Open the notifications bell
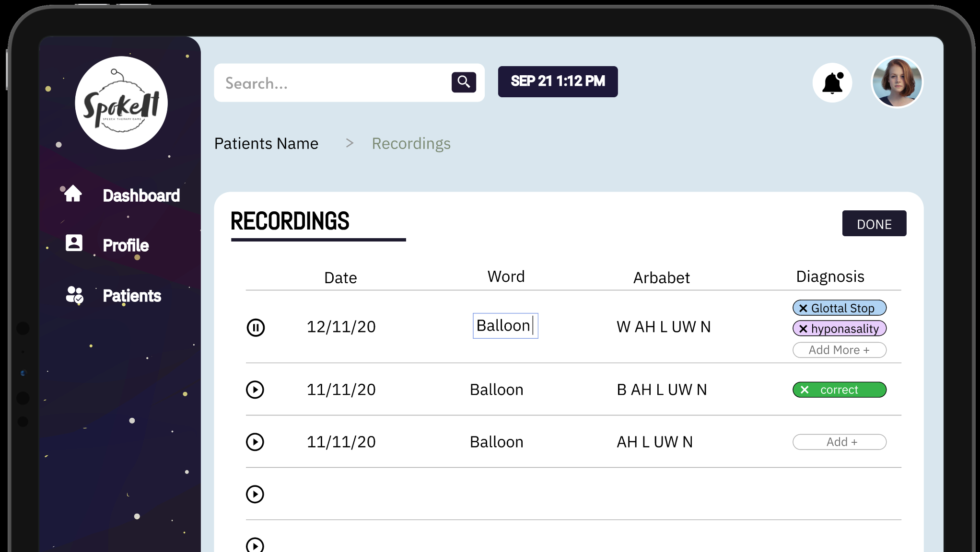 tap(832, 82)
